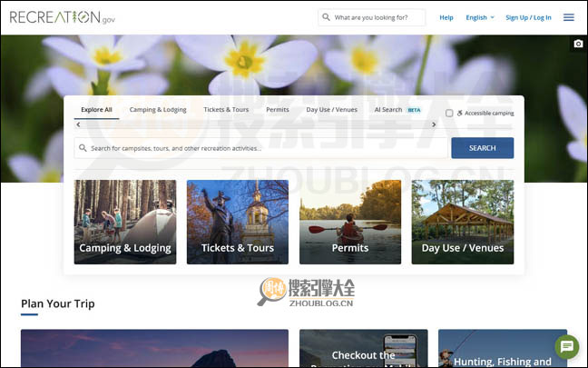Viewport: 588px width, 368px height.
Task: Click the magnifier icon in campsite search
Action: (x=83, y=148)
